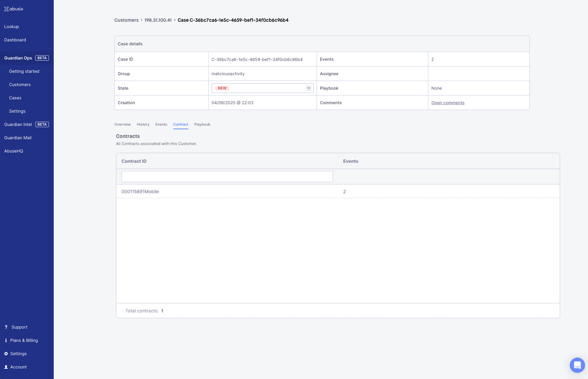Click the Contract ID filter input
Image resolution: width=588 pixels, height=379 pixels.
click(227, 177)
